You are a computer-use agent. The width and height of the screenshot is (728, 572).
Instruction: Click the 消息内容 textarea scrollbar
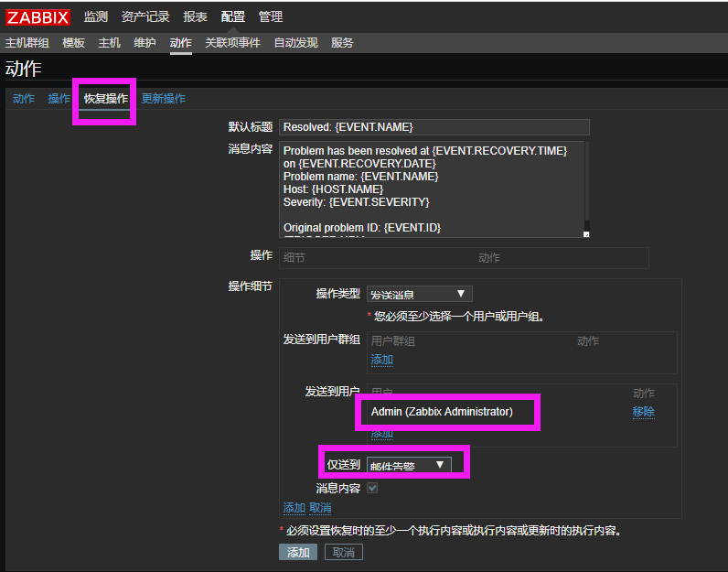coord(587,181)
